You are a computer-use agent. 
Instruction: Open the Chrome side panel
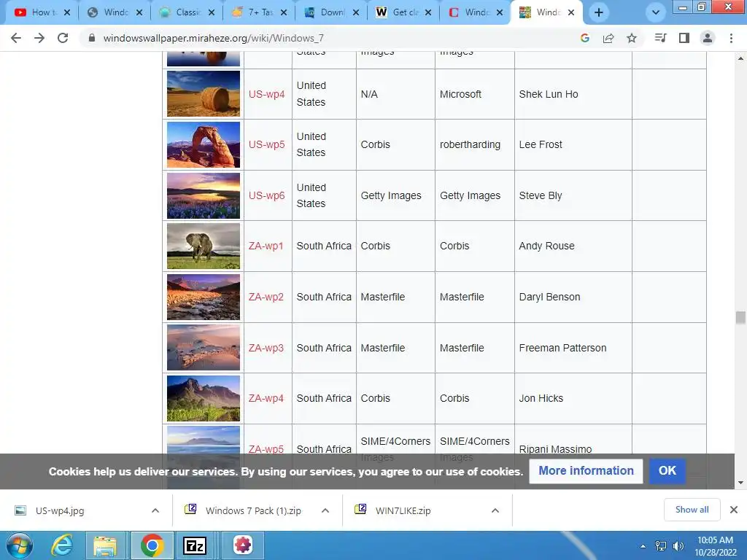coord(684,38)
